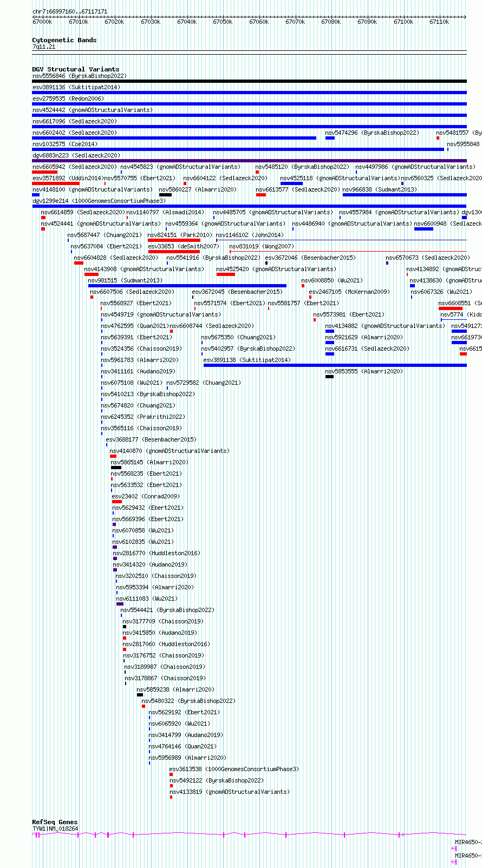Screen dimensions: 482x868
Task: Click variant nsv5859238 (Almarri2020)
Action: [x=176, y=689]
